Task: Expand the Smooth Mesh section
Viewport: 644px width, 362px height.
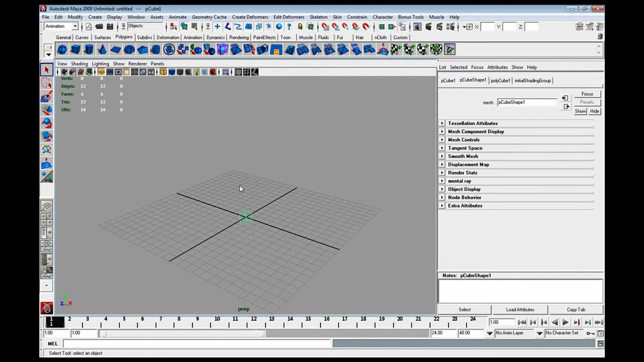Action: 442,156
